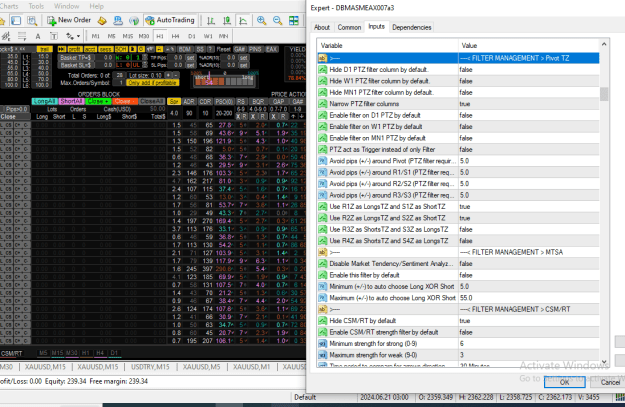The width and height of the screenshot is (625, 407).
Task: Open the Help menu
Action: point(96,6)
